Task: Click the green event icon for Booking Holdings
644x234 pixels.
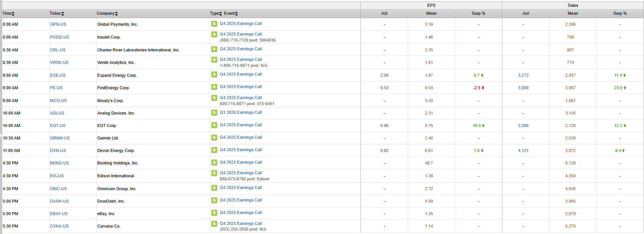Action: click(214, 163)
